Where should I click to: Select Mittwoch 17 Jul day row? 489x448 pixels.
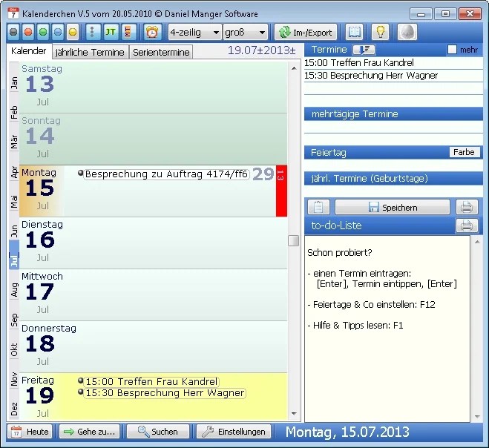click(x=153, y=295)
